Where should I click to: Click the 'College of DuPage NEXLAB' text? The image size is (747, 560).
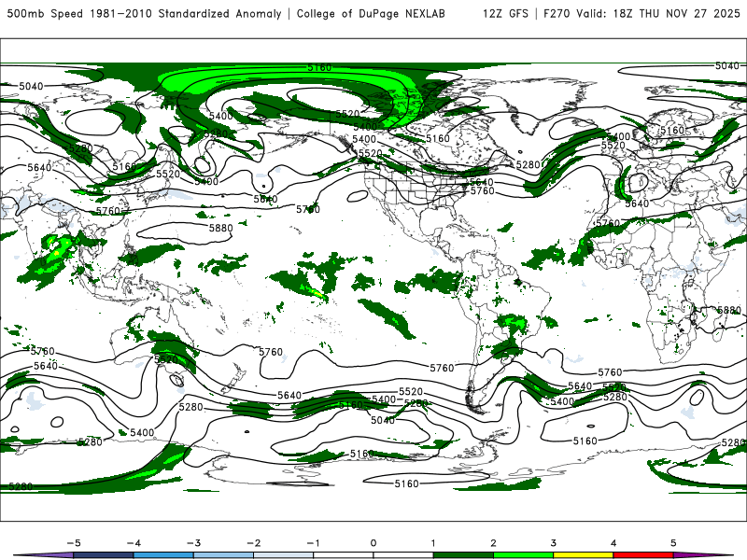[x=371, y=13]
